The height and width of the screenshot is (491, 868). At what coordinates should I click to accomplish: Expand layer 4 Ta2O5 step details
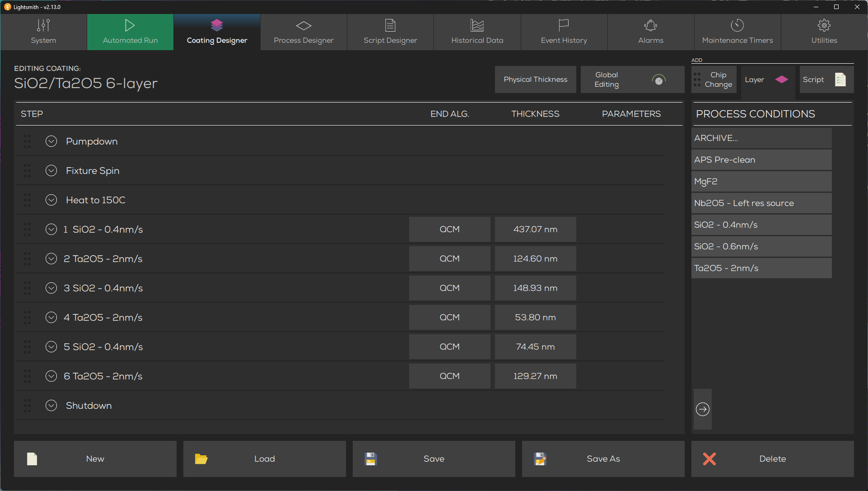point(51,318)
